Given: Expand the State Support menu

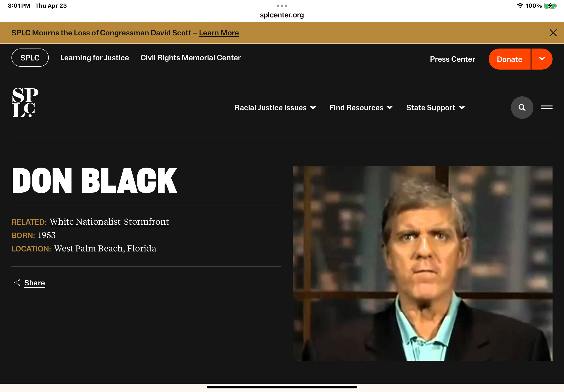Looking at the screenshot, I should point(435,108).
